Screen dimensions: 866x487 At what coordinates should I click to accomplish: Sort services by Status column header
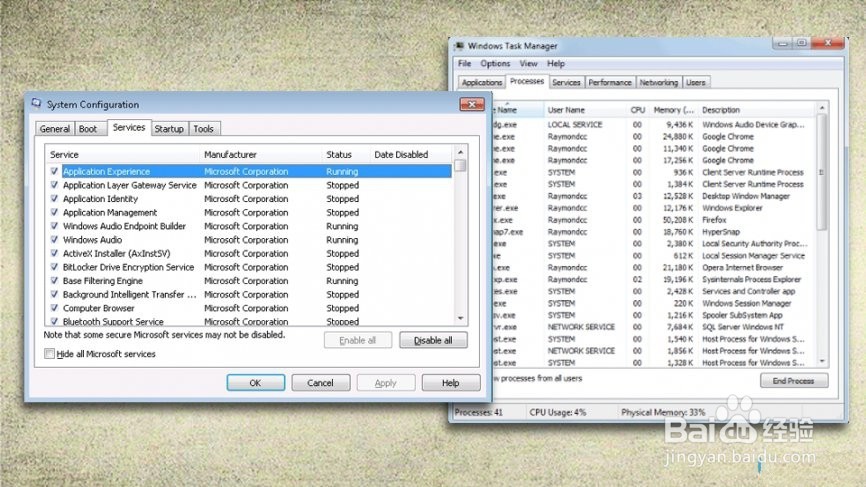point(346,155)
